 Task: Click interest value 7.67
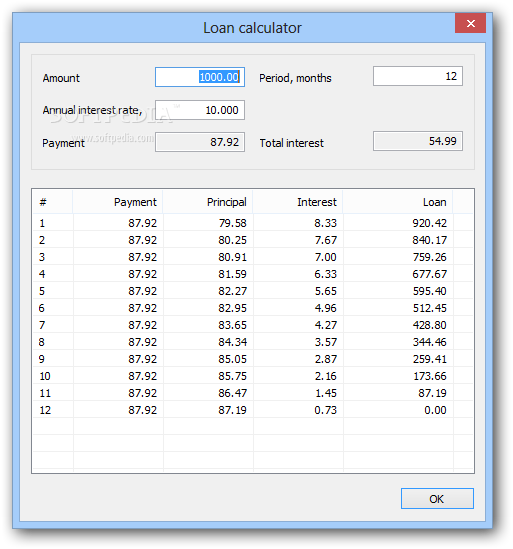click(x=325, y=240)
